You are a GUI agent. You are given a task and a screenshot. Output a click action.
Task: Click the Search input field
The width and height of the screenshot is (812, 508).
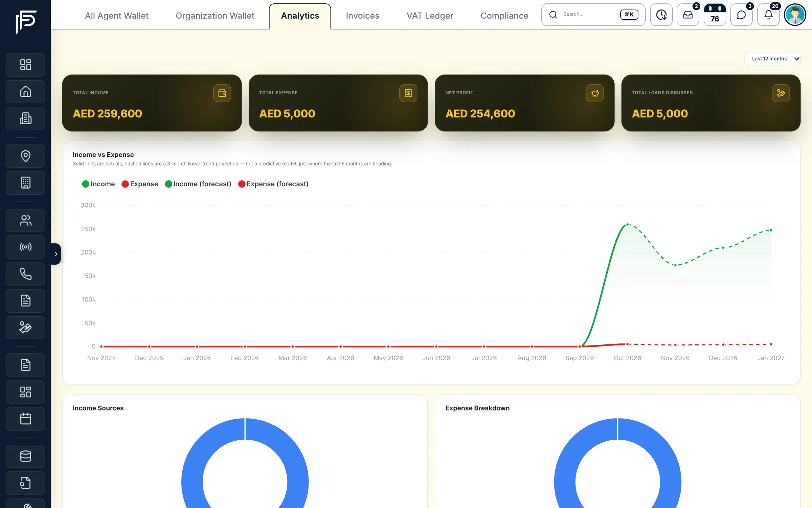tap(593, 15)
